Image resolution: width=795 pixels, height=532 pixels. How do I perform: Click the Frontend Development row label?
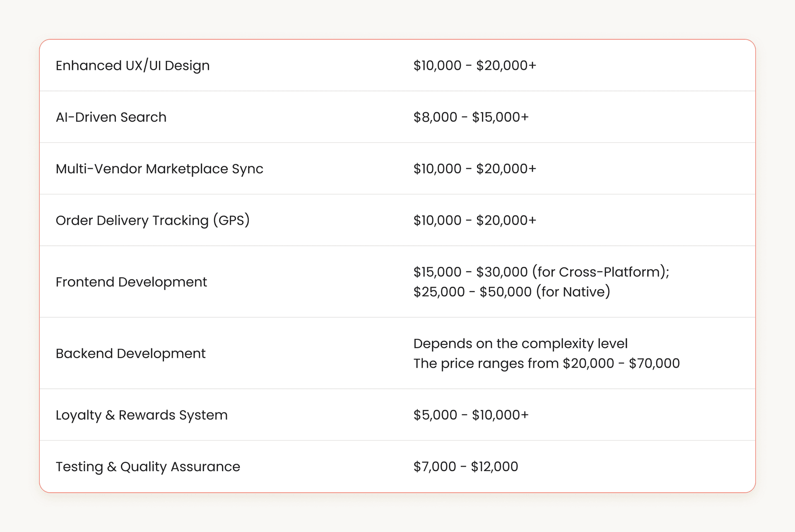point(131,282)
